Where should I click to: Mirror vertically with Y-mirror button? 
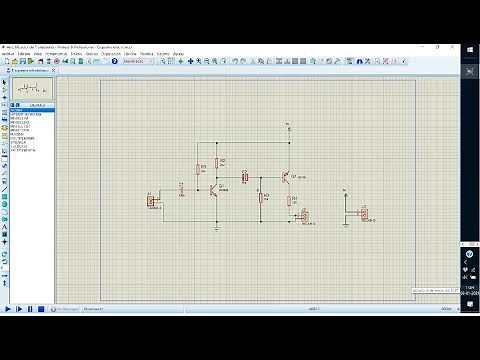(x=4, y=283)
